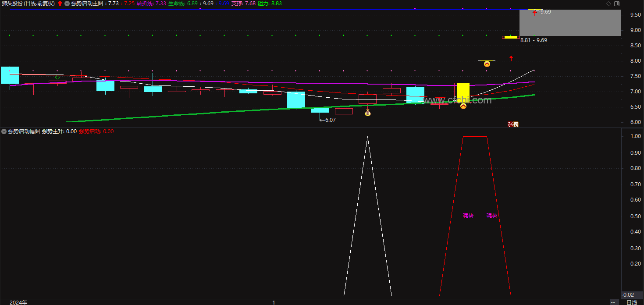Click the -- button in bottom bar
The width and height of the screenshot is (644, 305).
tap(613, 302)
